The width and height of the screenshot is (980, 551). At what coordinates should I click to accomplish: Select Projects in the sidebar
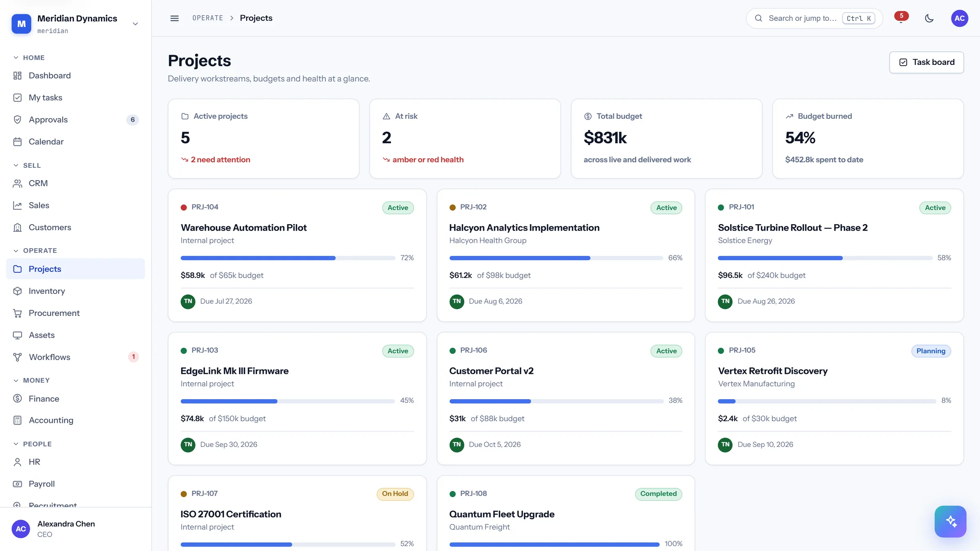tap(76, 269)
